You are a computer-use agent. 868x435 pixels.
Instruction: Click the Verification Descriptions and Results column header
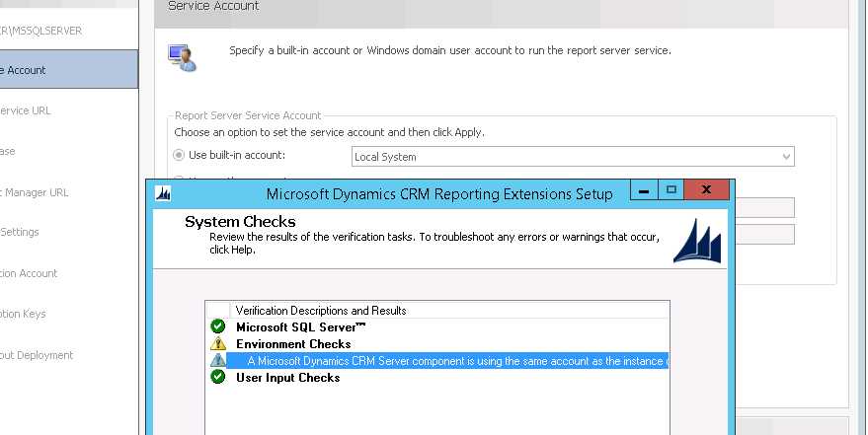(321, 310)
